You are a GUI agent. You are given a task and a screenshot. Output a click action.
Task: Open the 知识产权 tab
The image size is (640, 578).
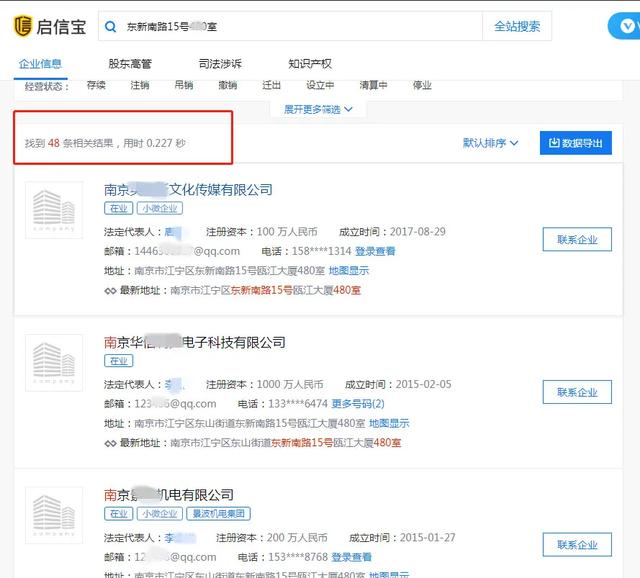(x=310, y=64)
